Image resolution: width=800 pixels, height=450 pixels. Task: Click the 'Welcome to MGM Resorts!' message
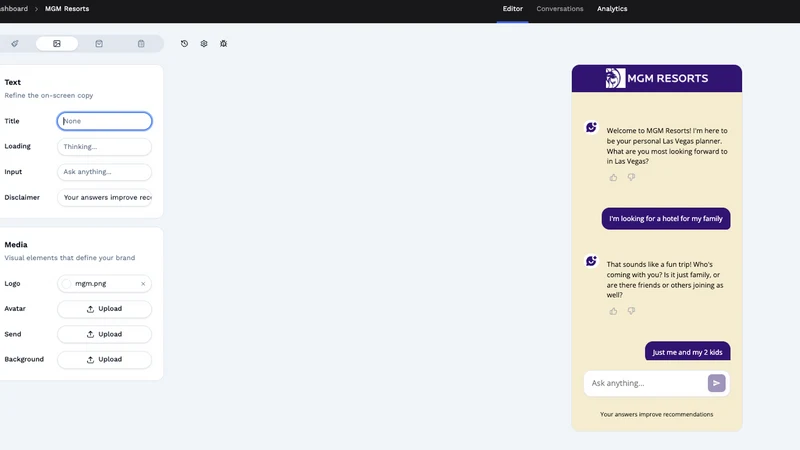(667, 146)
